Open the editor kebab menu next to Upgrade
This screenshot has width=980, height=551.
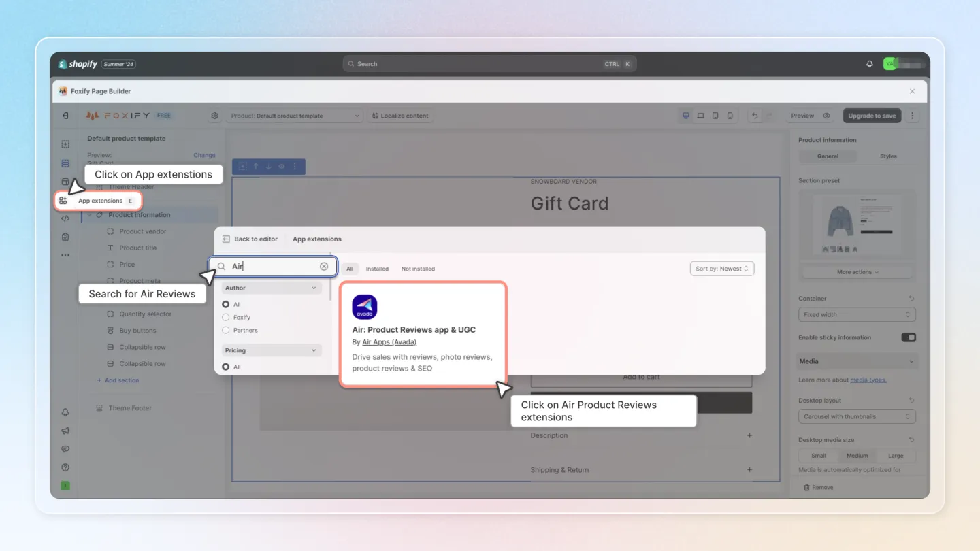[x=913, y=116]
